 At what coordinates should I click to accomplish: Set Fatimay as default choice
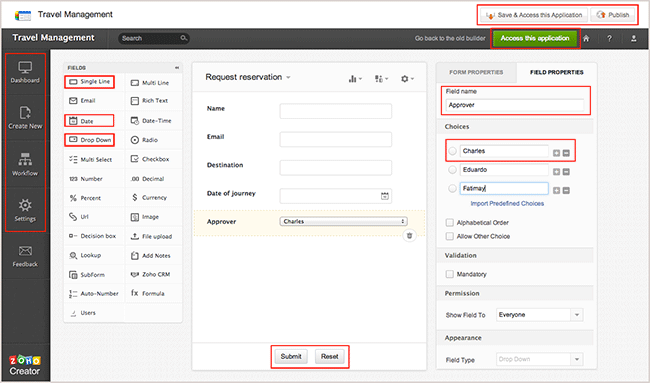point(453,189)
